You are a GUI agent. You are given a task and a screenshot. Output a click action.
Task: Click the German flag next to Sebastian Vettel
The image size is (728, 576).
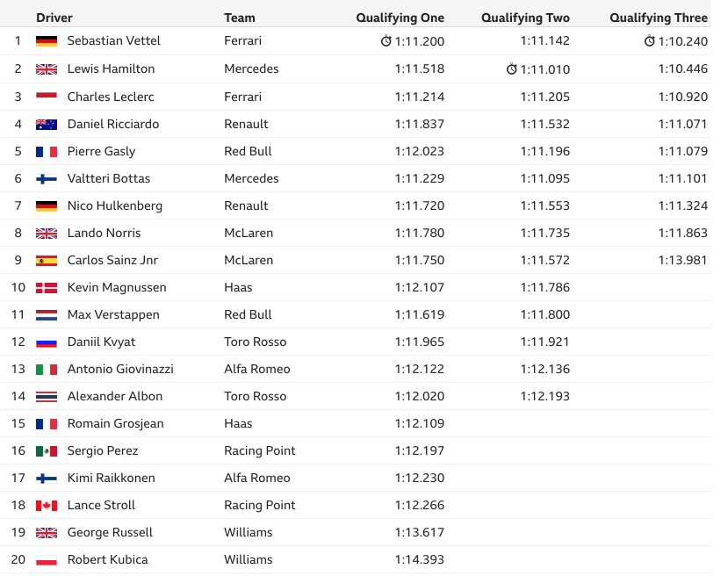click(x=47, y=41)
